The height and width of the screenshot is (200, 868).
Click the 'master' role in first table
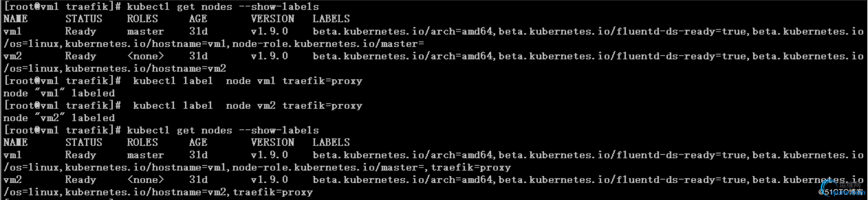pos(145,32)
